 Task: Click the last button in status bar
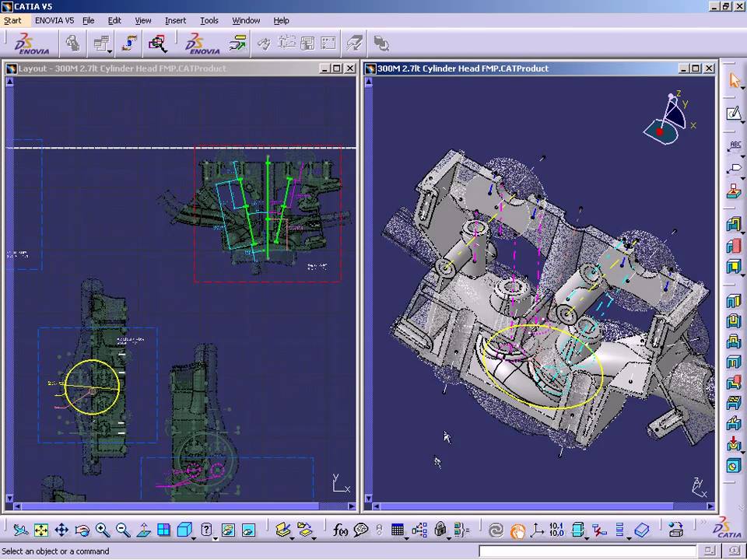pyautogui.click(x=734, y=551)
